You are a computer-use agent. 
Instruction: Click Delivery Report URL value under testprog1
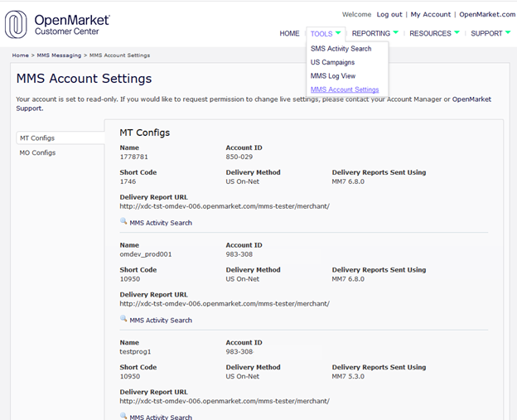(225, 401)
